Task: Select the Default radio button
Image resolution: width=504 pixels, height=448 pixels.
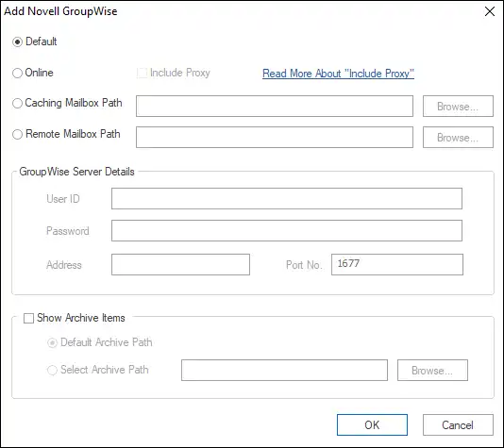Action: 17,41
